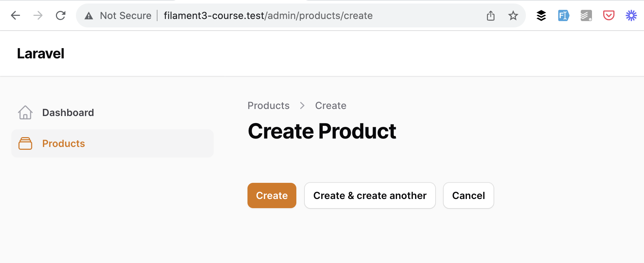
Task: Open the Pocket extension icon
Action: point(609,15)
